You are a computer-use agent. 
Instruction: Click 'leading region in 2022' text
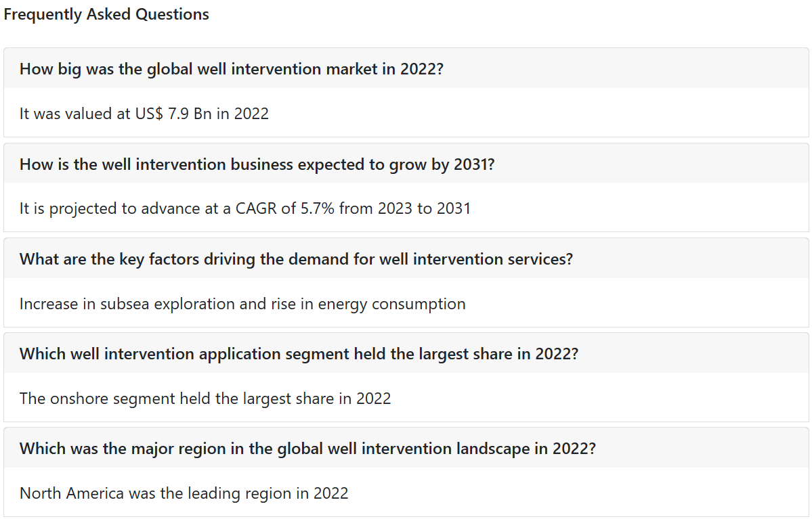tap(268, 493)
